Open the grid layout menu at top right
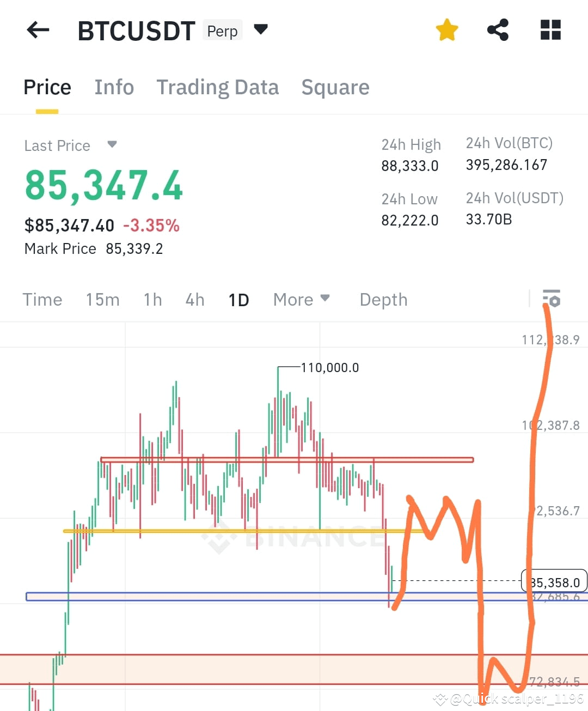 click(550, 30)
